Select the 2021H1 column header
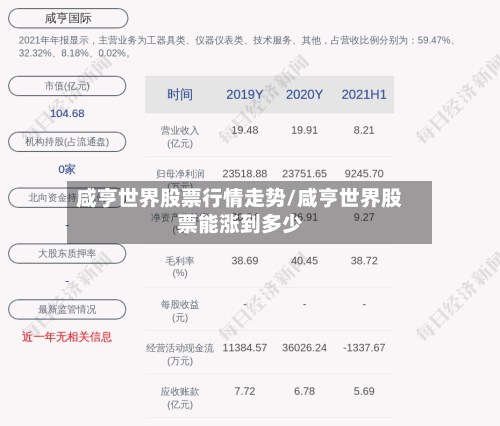This screenshot has width=500, height=426. 364,95
